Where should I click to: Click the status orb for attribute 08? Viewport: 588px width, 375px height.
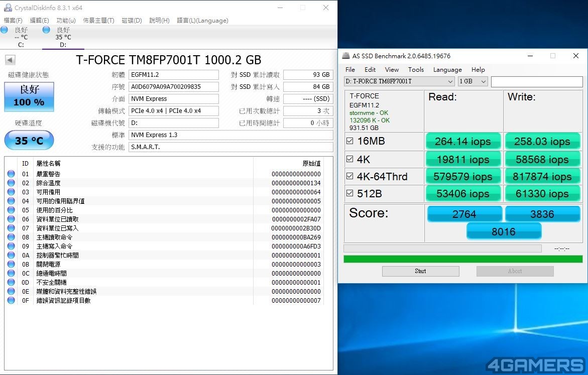(11, 237)
